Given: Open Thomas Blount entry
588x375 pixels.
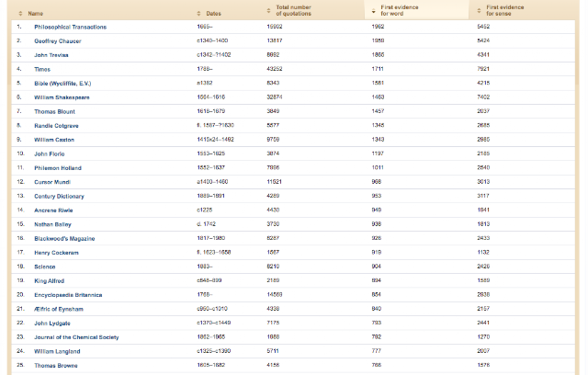Looking at the screenshot, I should (x=55, y=112).
